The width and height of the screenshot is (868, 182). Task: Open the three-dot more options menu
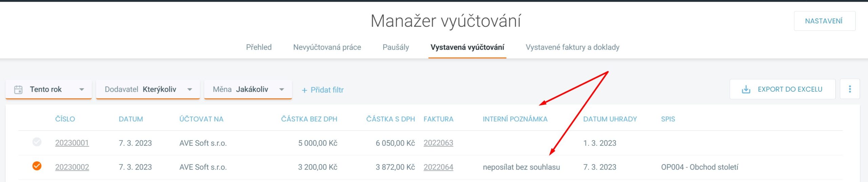pos(850,89)
